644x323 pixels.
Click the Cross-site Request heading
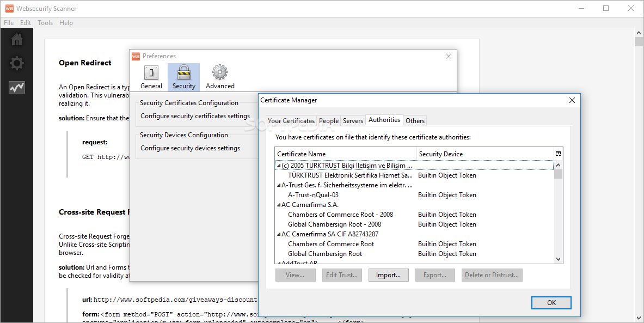point(94,212)
